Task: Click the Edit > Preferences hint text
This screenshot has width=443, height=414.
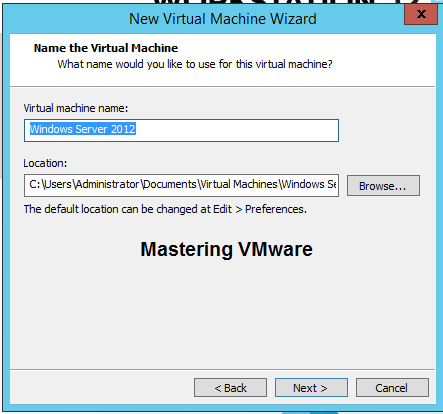Action: 165,209
